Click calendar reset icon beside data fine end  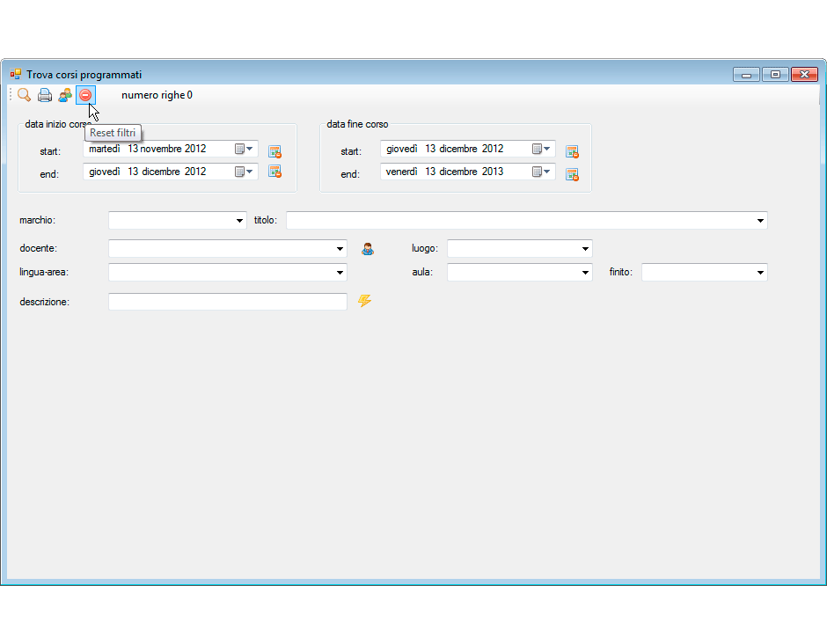(572, 174)
